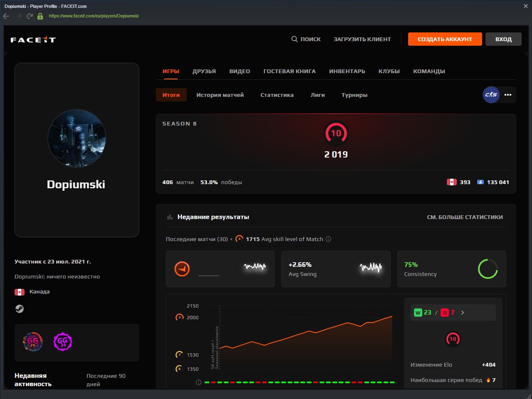Click the level 8 icon beside 1715 Avg skill
This screenshot has width=532, height=399.
point(239,239)
